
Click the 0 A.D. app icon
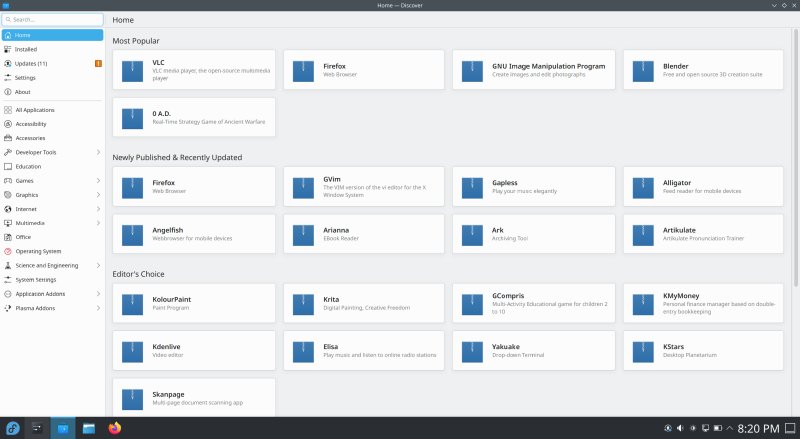click(132, 118)
